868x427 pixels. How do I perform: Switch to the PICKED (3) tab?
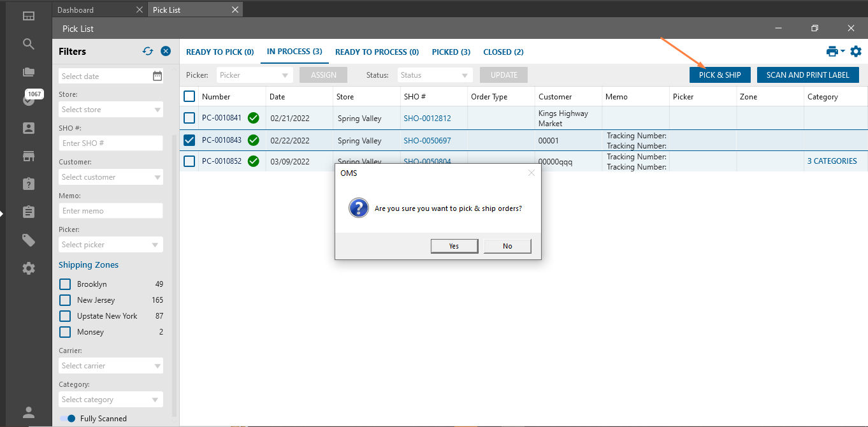point(451,52)
